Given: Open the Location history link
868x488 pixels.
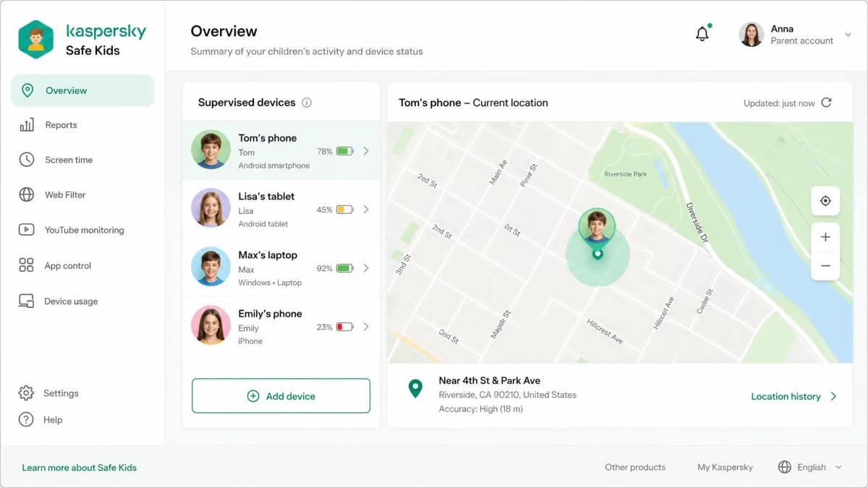Looking at the screenshot, I should coord(786,396).
